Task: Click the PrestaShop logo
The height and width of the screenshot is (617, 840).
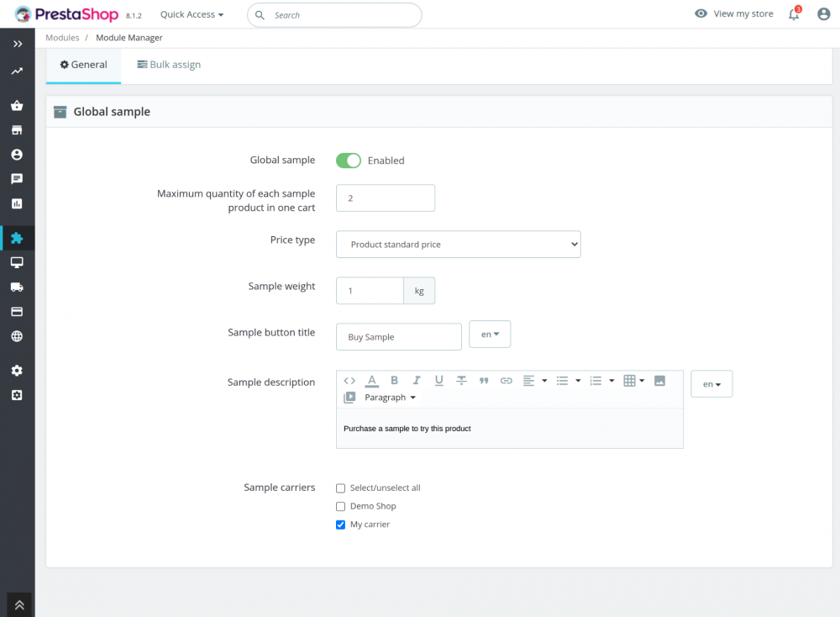Action: click(66, 14)
